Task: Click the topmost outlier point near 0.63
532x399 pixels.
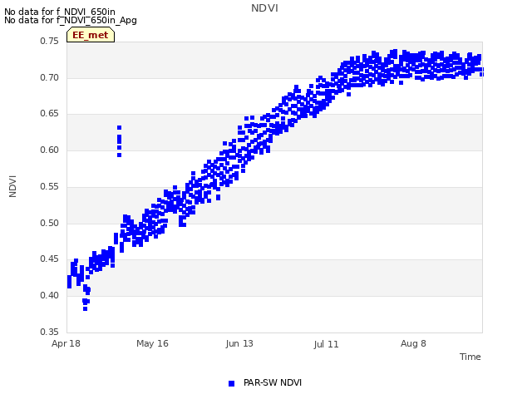Action: pos(120,127)
